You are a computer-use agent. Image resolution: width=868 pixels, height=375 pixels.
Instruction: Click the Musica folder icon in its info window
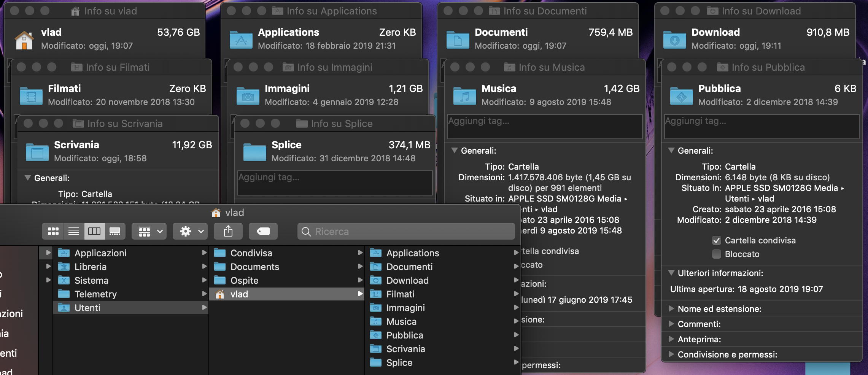(465, 96)
